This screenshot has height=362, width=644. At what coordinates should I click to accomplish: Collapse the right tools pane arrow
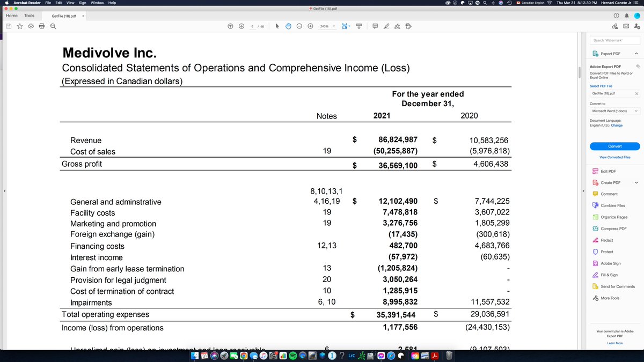(x=584, y=191)
